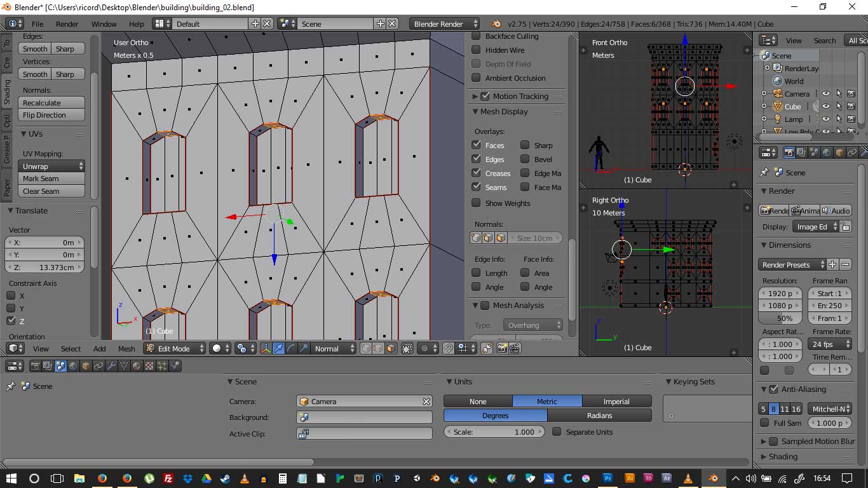Toggle the 3D manipulator widget icon

point(266,348)
